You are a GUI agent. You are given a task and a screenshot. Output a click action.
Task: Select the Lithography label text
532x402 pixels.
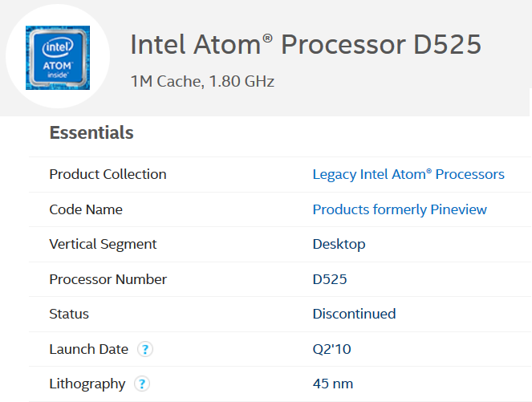tap(87, 384)
